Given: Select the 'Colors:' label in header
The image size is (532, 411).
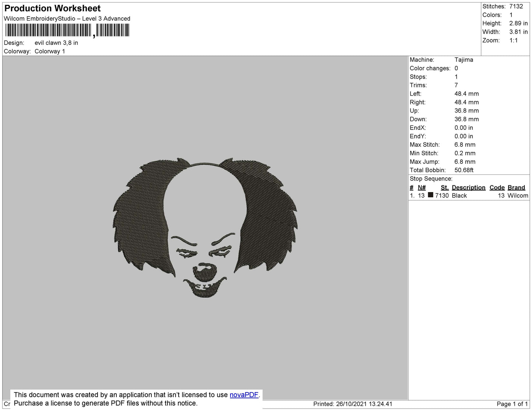Looking at the screenshot, I should click(x=492, y=15).
